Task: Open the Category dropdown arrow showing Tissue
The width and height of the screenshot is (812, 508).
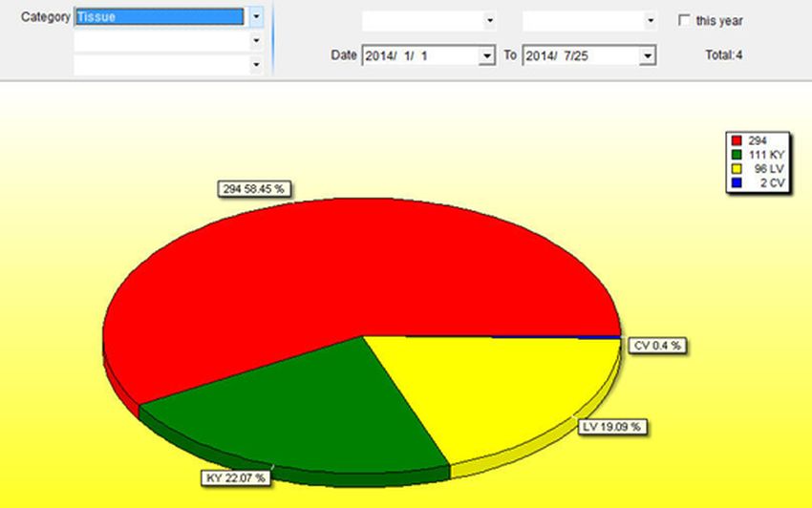Action: click(256, 16)
